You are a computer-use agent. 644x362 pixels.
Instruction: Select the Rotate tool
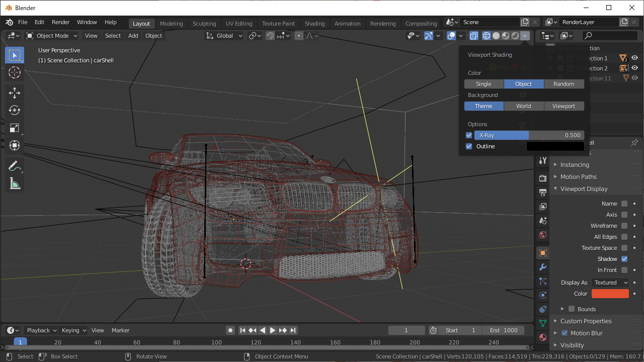[x=15, y=110]
